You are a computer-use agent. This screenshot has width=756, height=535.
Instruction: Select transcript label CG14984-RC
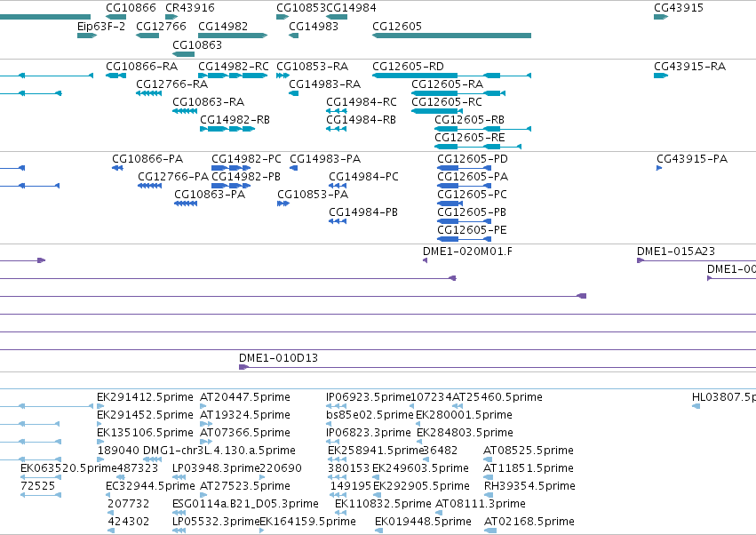362,102
